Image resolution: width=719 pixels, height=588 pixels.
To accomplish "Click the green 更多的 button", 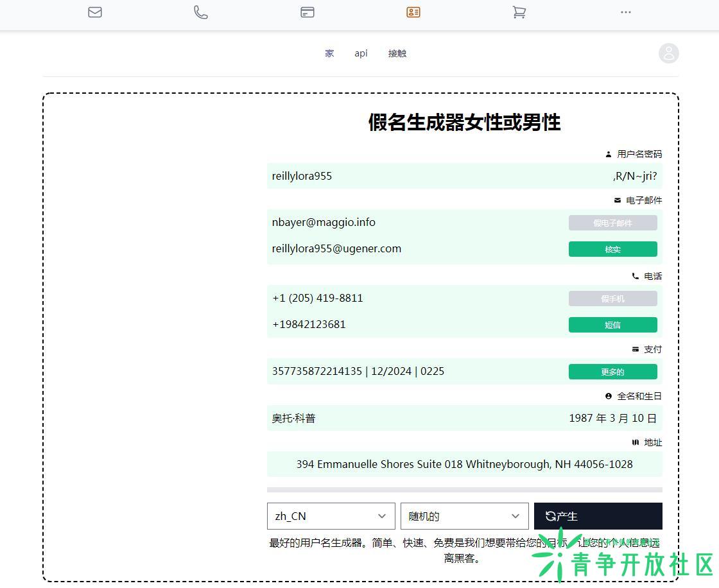I will coord(612,372).
